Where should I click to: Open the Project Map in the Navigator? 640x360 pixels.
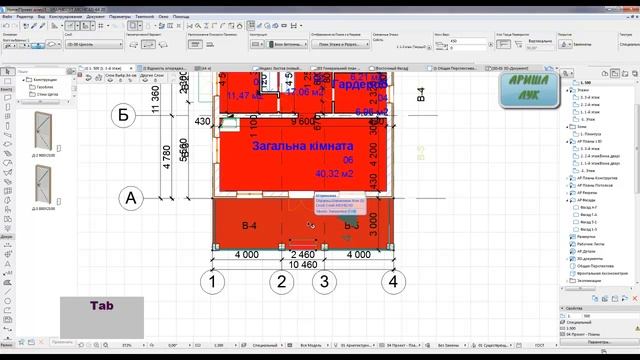tap(605, 73)
